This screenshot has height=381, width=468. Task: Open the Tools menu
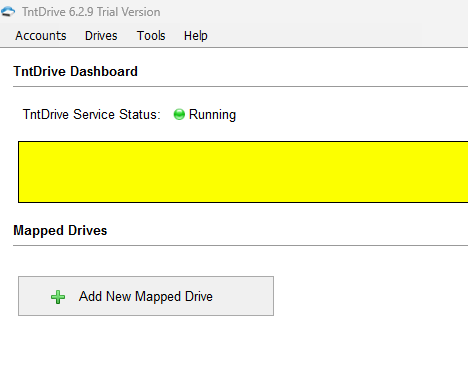[151, 36]
